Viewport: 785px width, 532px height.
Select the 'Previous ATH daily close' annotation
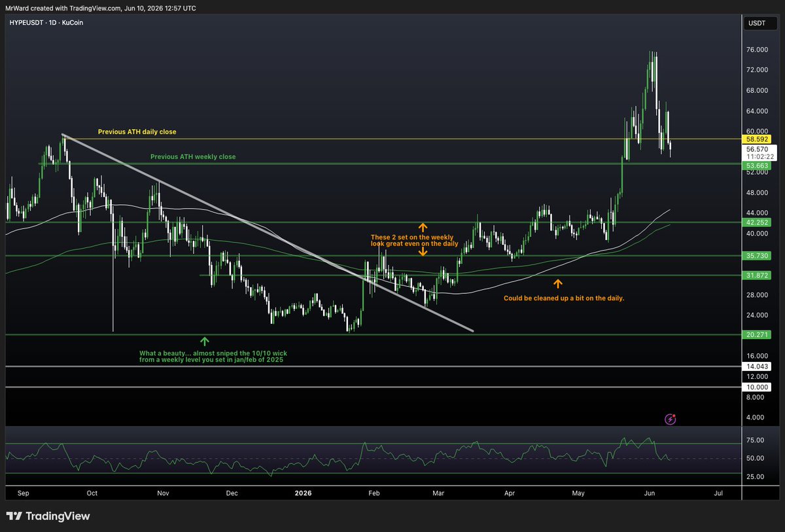137,132
